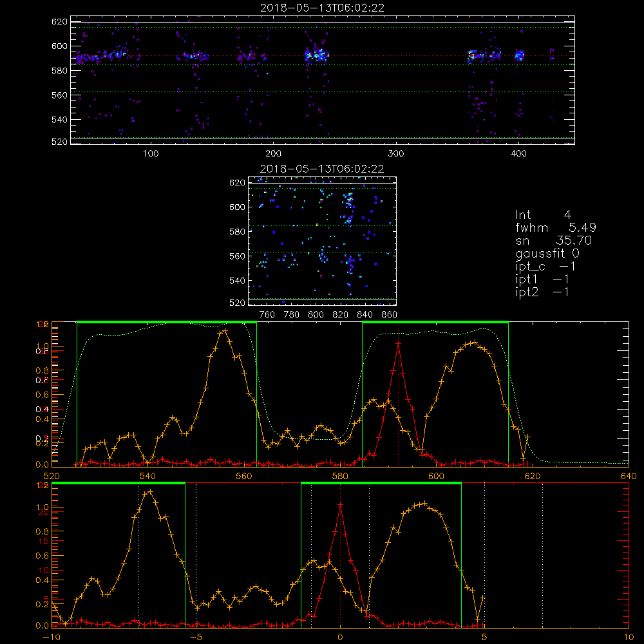Click x-axis tick 200 of top plot
This screenshot has width=644, height=644.
pyautogui.click(x=273, y=154)
